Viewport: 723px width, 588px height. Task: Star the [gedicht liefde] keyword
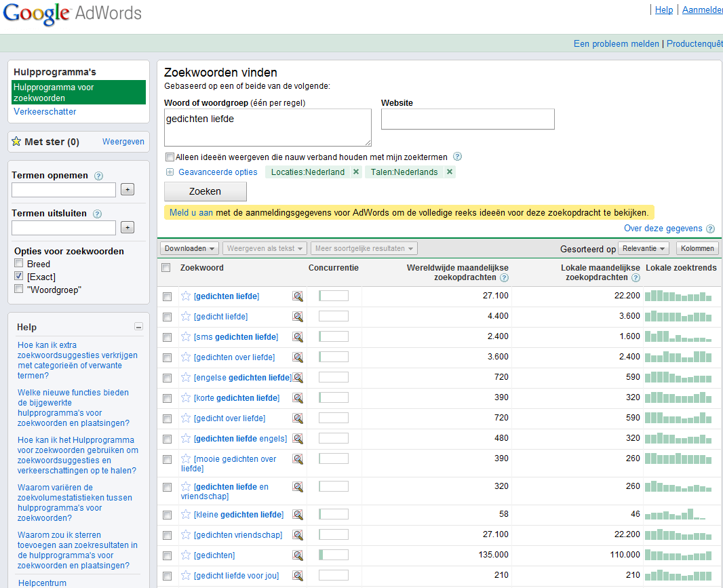click(x=186, y=316)
